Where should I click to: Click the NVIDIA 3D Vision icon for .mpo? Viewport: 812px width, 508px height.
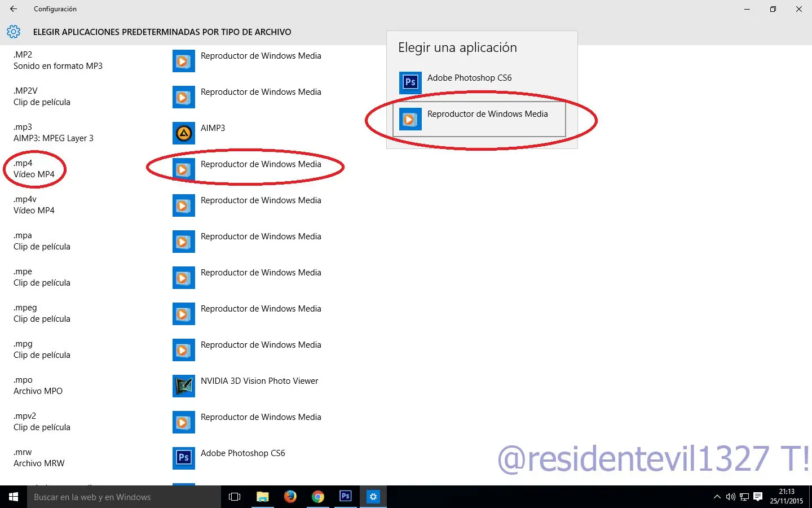[184, 386]
